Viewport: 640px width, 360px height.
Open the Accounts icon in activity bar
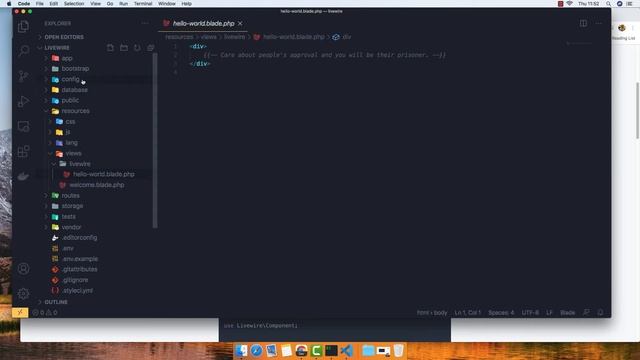coord(23,269)
